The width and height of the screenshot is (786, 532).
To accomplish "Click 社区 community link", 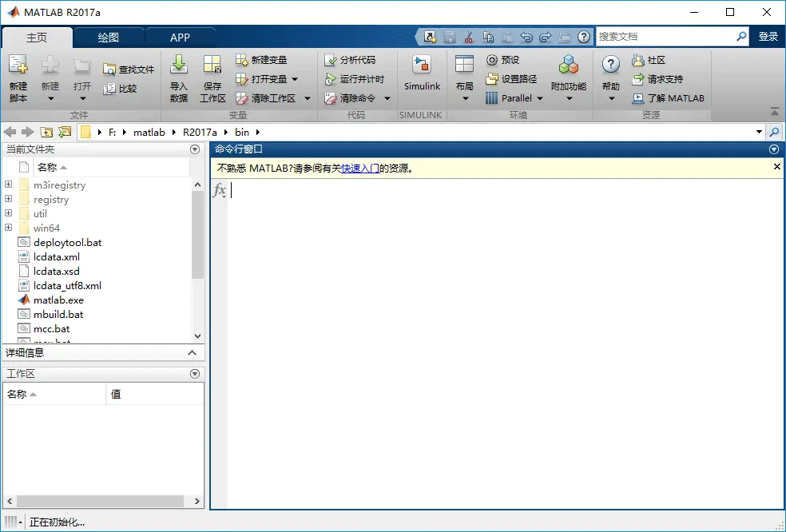I will 649,60.
